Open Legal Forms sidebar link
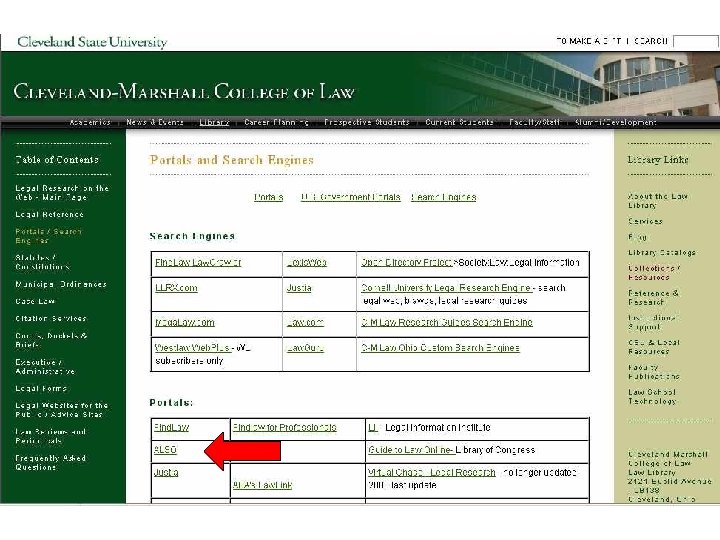This screenshot has height=540, width=720. point(41,388)
